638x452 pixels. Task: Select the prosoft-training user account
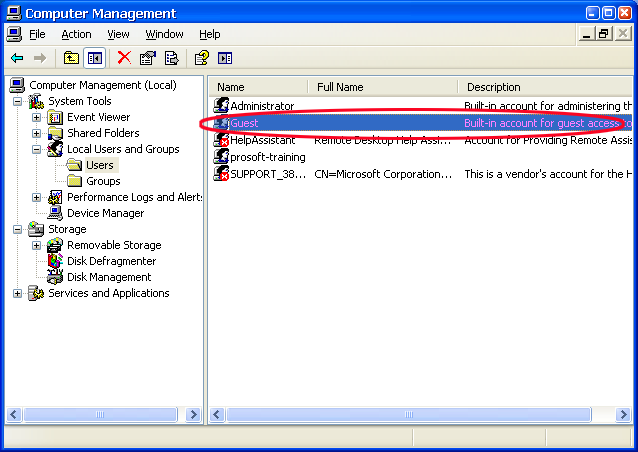[267, 157]
